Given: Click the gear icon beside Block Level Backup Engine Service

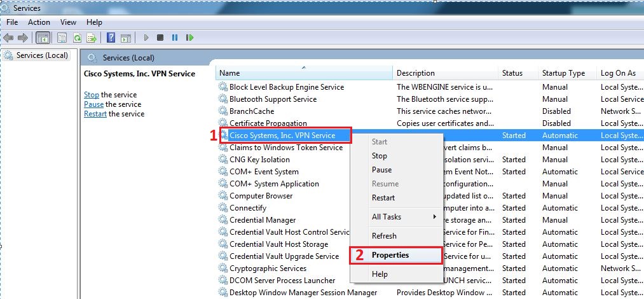Looking at the screenshot, I should [223, 87].
